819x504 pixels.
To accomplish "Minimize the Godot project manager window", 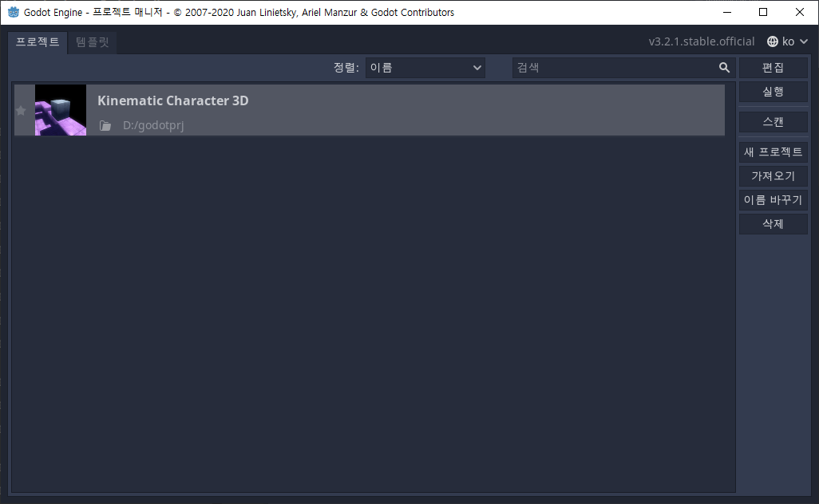I will 726,12.
